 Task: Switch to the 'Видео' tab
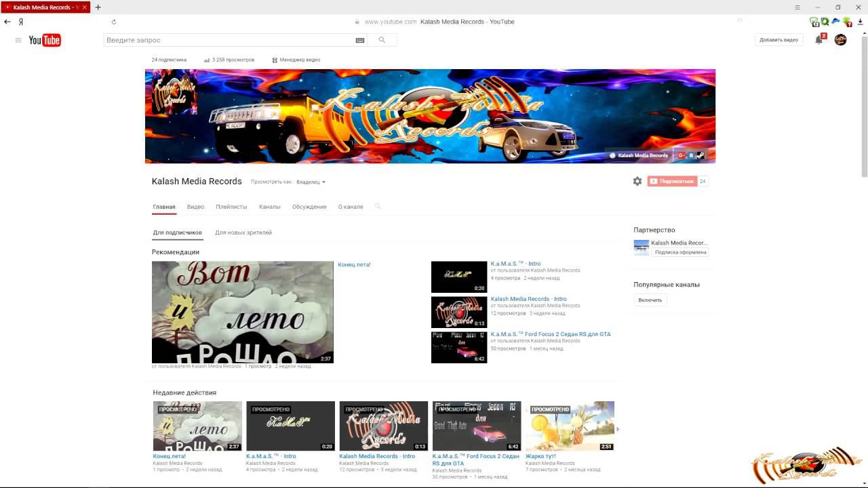[195, 207]
